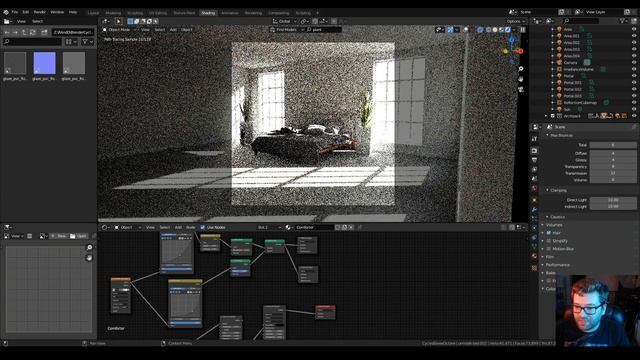This screenshot has width=640, height=360.
Task: Go to parent directory in file browser
Action: point(24,32)
